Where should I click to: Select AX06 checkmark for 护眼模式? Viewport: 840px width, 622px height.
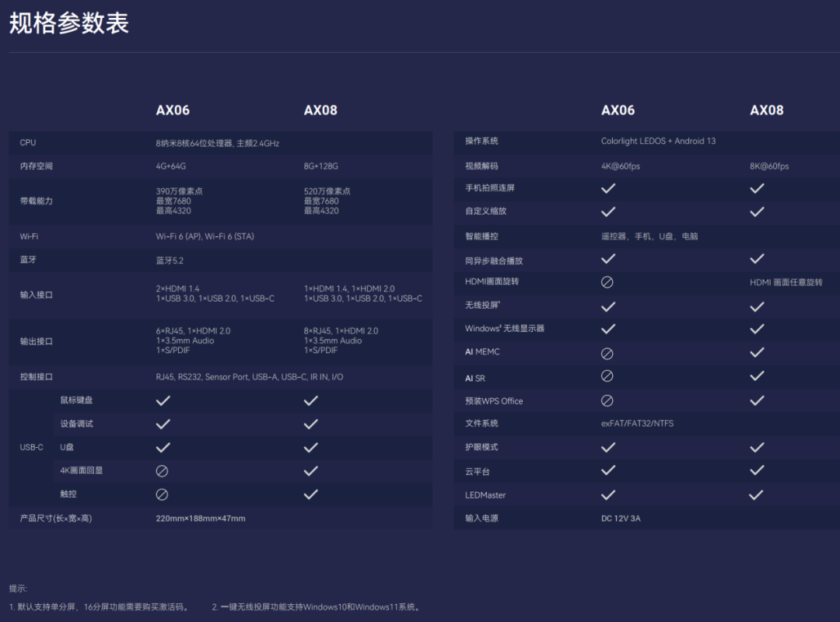[608, 447]
